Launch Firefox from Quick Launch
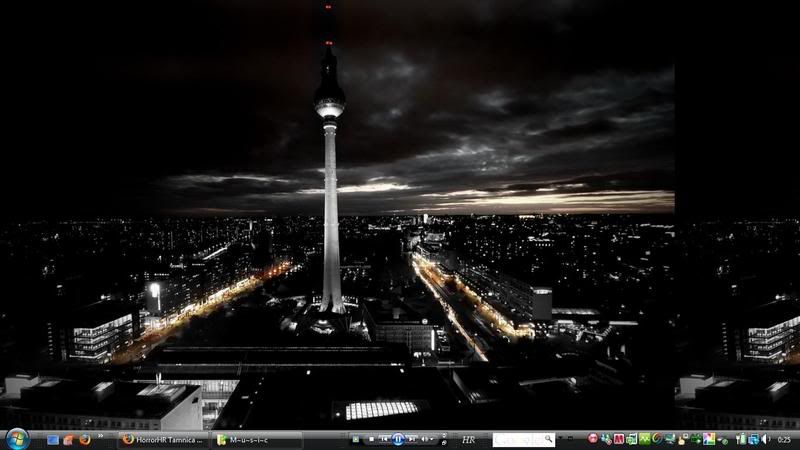The width and height of the screenshot is (800, 450). click(84, 439)
